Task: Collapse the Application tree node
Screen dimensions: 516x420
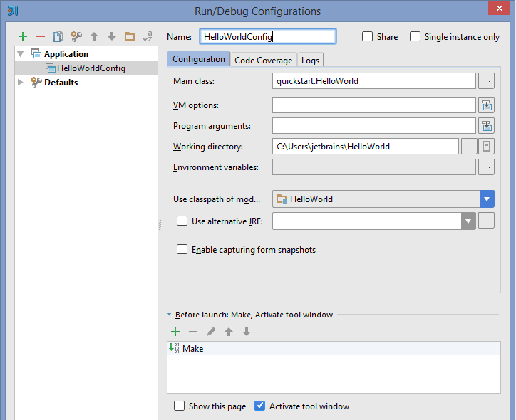Action: [x=21, y=54]
